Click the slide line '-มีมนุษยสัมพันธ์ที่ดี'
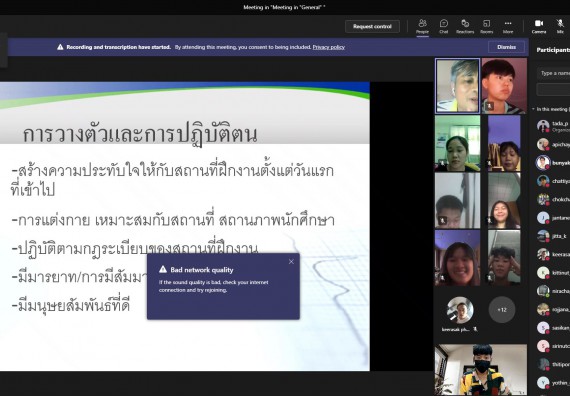The image size is (570, 396). [71, 305]
